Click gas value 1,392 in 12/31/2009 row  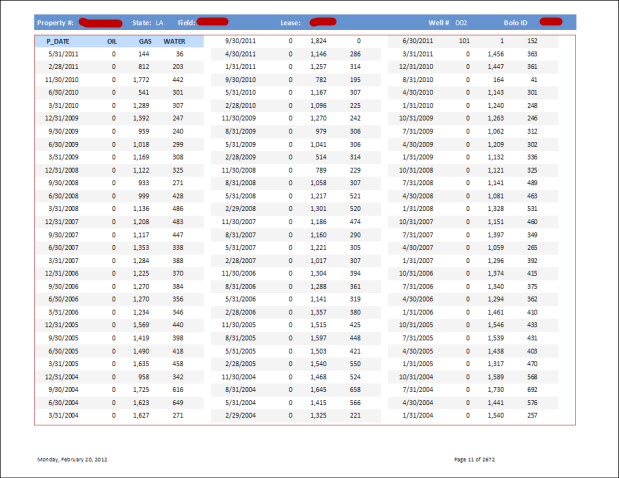[x=141, y=118]
